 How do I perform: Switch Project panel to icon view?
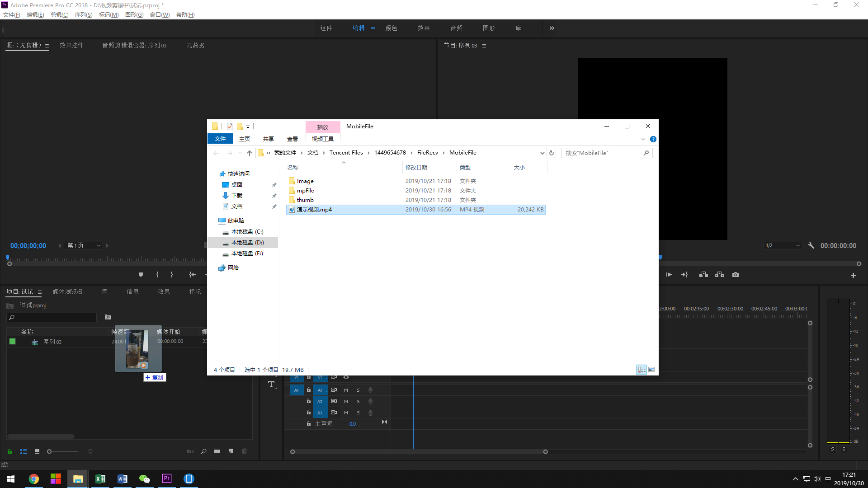tap(37, 451)
